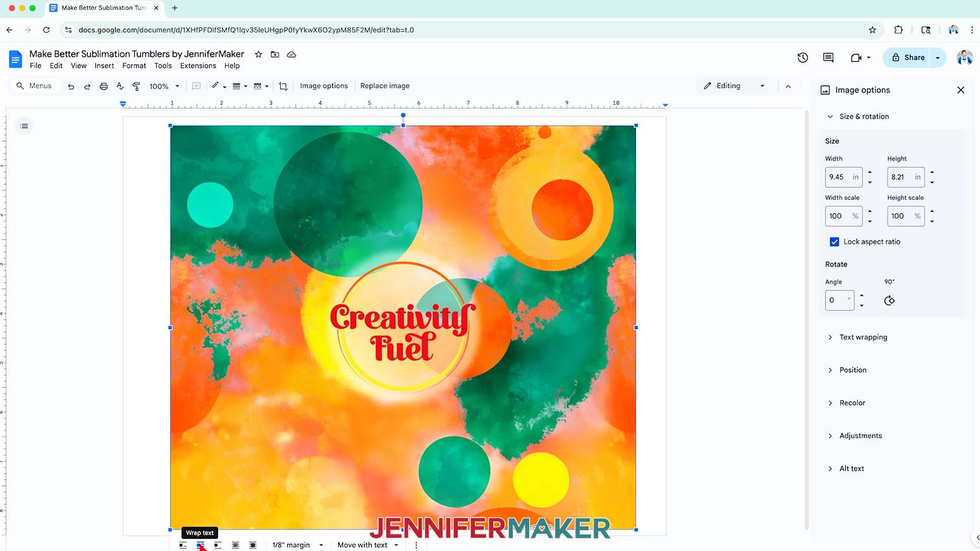Open the Tools menu
The image size is (980, 551).
point(163,66)
